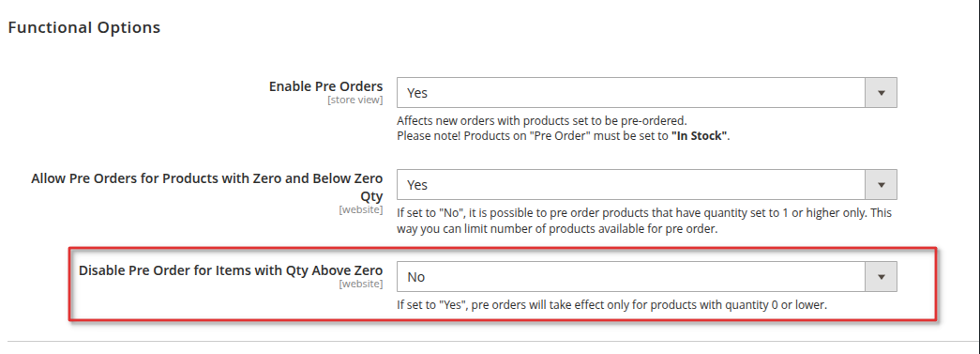Screen dimensions: 980x354
Task: Click the [store view] scope label
Action: 355,100
